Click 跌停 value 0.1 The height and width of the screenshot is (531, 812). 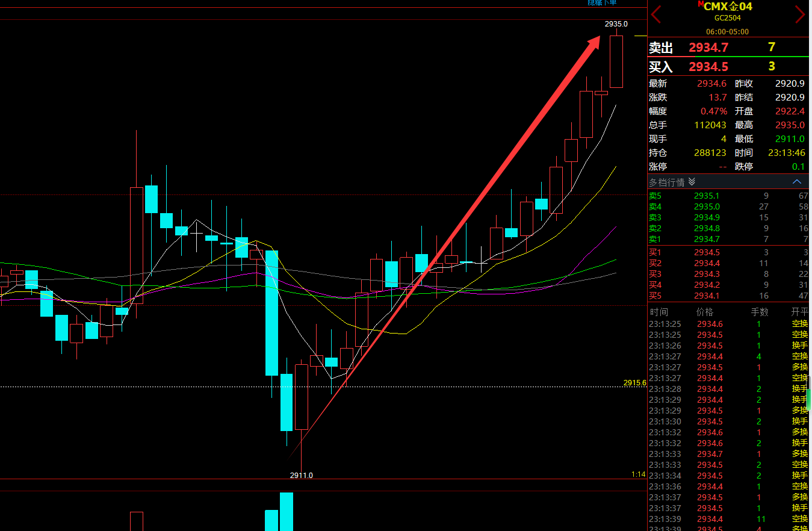point(799,167)
